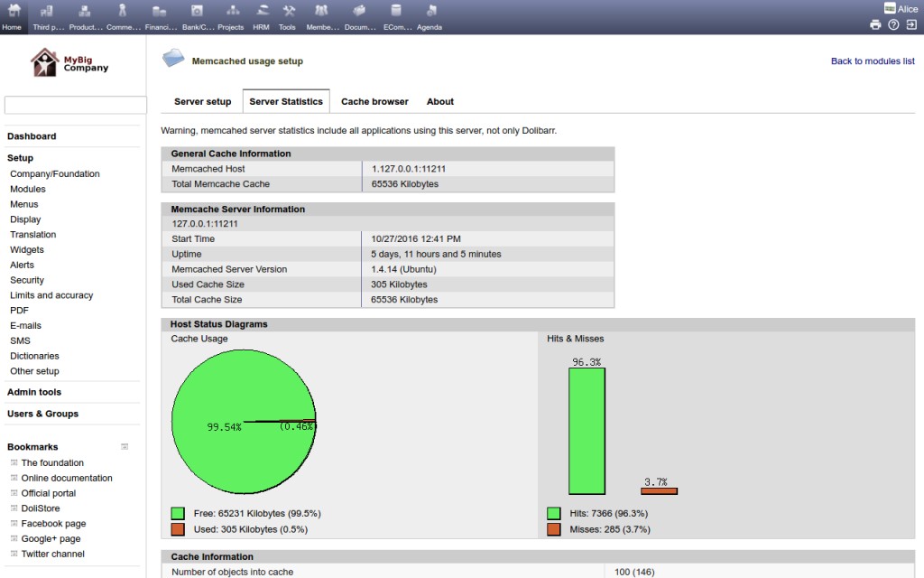Select the About tab

pyautogui.click(x=440, y=101)
